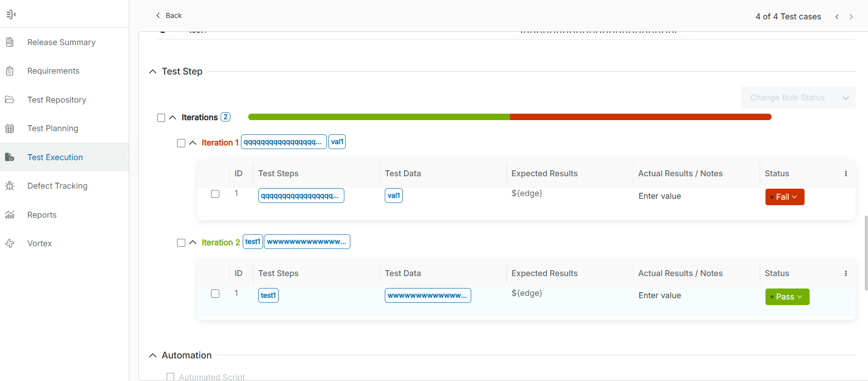Check the Iterations select-all checkbox

tap(161, 118)
